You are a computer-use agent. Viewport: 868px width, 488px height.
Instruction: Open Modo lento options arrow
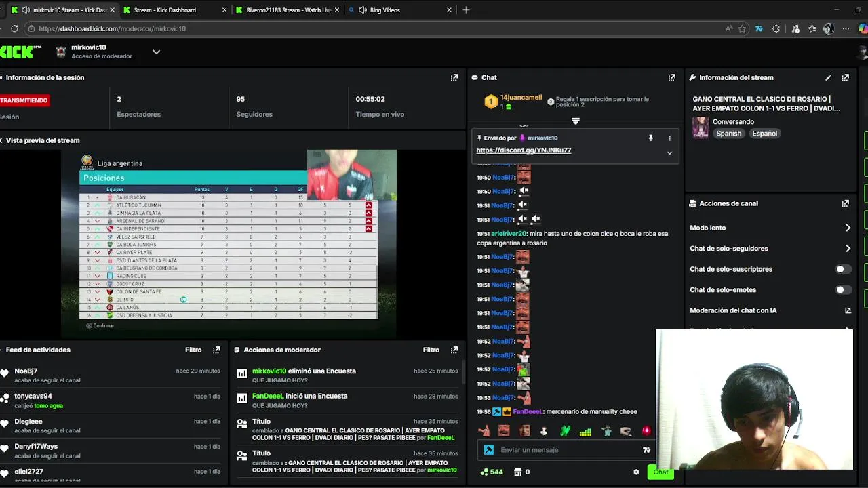(848, 228)
